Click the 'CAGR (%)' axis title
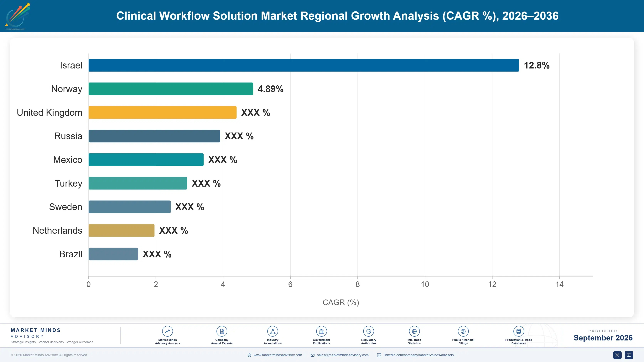Screen dimensions: 644x362 [x=341, y=302]
